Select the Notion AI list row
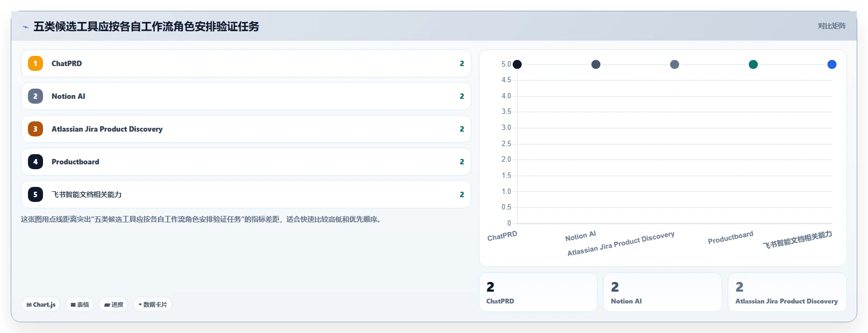Image resolution: width=868 pixels, height=333 pixels. [246, 96]
